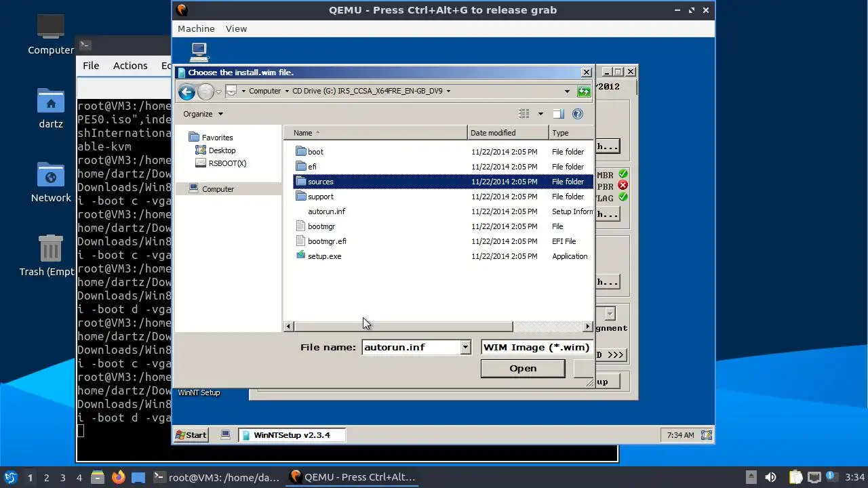The height and width of the screenshot is (488, 868).
Task: Open the WIM Image file type dropdown
Action: [536, 347]
